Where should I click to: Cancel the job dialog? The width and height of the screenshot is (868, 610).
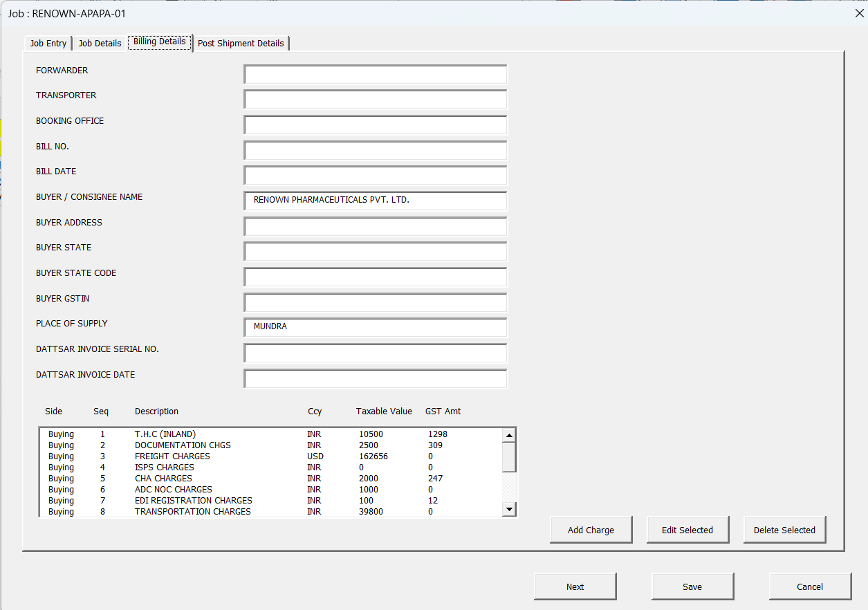810,586
